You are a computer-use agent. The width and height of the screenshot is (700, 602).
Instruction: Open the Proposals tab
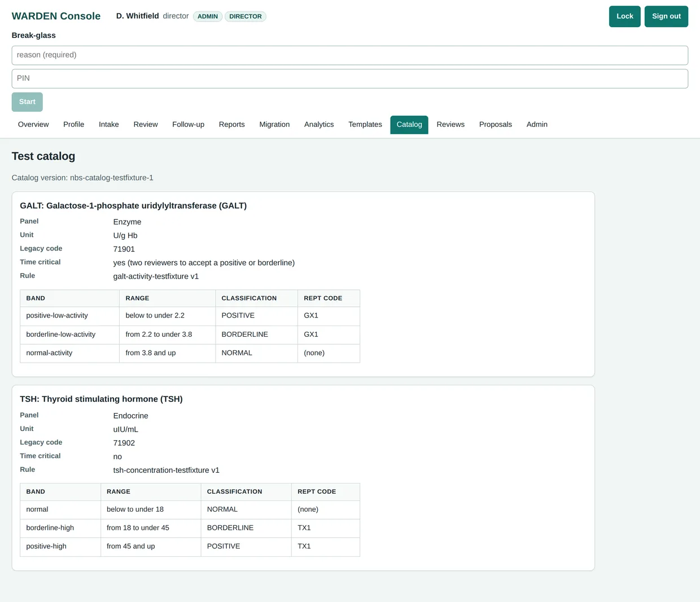pyautogui.click(x=496, y=125)
